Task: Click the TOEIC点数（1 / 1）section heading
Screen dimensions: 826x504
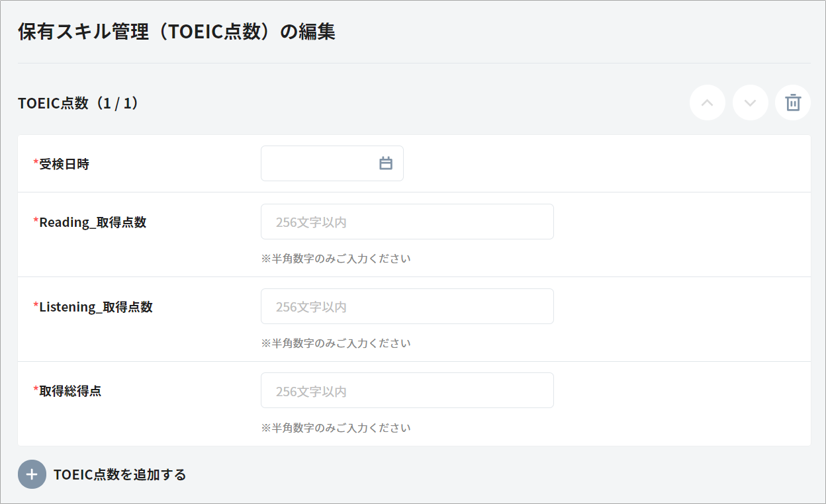Action: [x=79, y=103]
